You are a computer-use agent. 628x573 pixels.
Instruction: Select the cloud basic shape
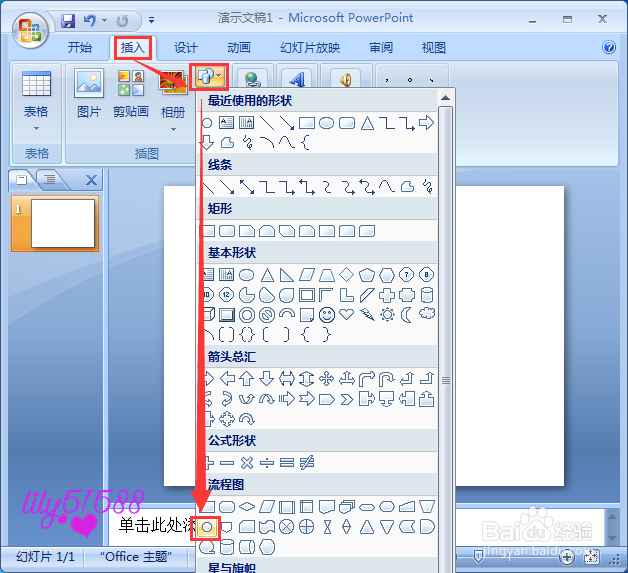pyautogui.click(x=427, y=313)
